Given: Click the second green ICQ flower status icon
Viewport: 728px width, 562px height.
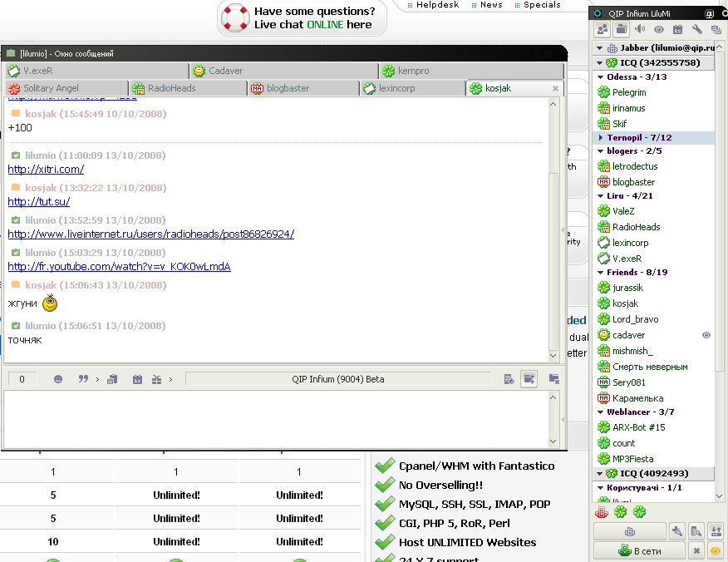Looking at the screenshot, I should pos(639,512).
